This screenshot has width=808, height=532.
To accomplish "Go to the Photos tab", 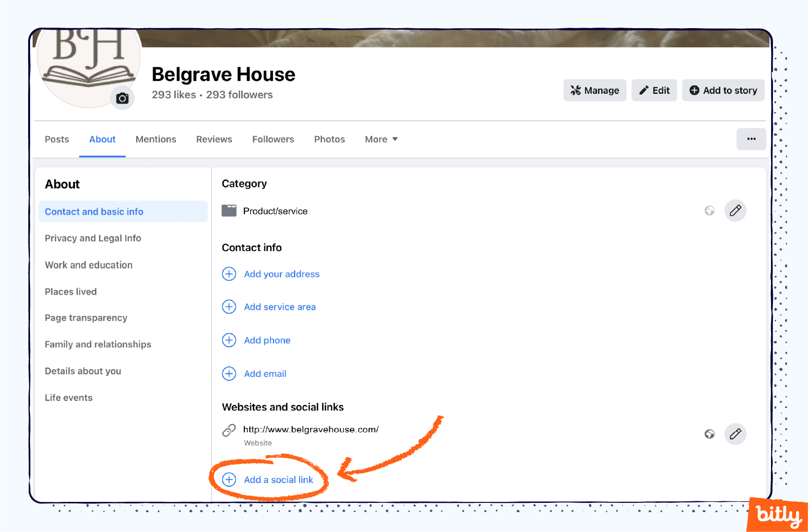I will (329, 139).
